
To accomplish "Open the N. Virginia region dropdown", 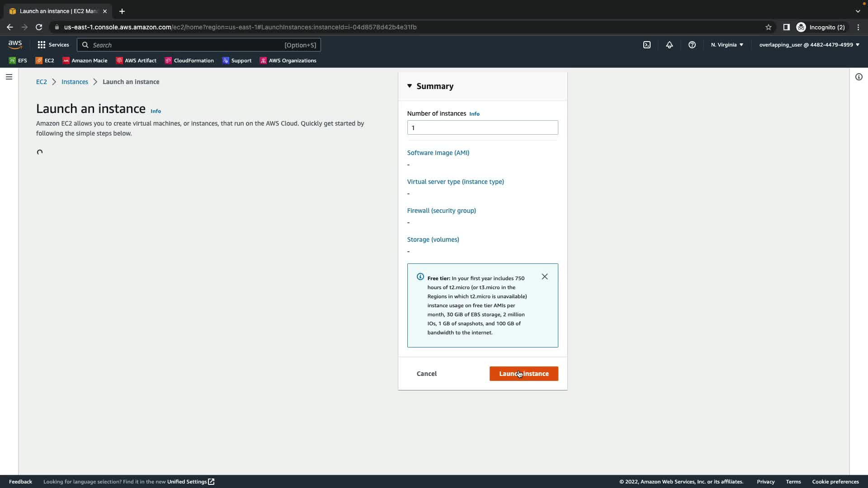I will (727, 45).
